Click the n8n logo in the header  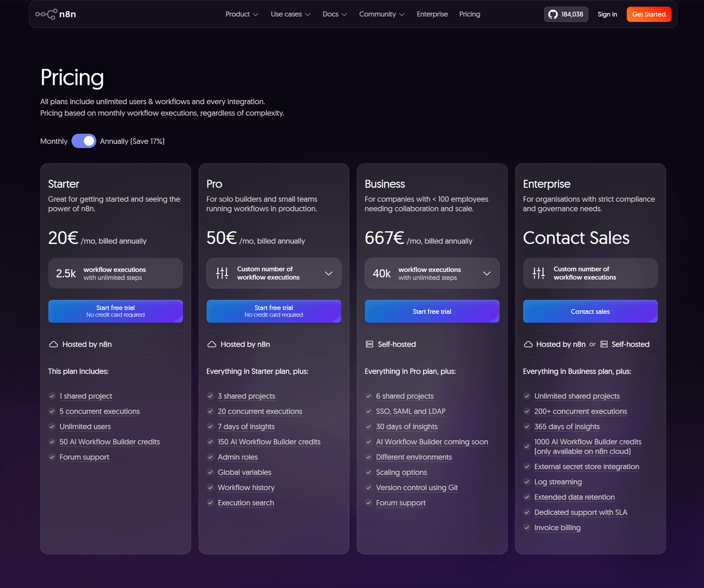[56, 14]
